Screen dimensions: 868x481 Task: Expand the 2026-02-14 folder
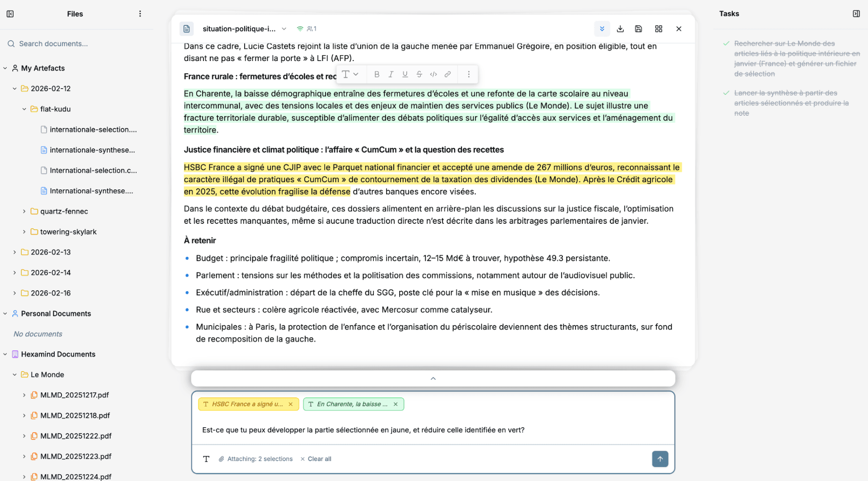(14, 273)
